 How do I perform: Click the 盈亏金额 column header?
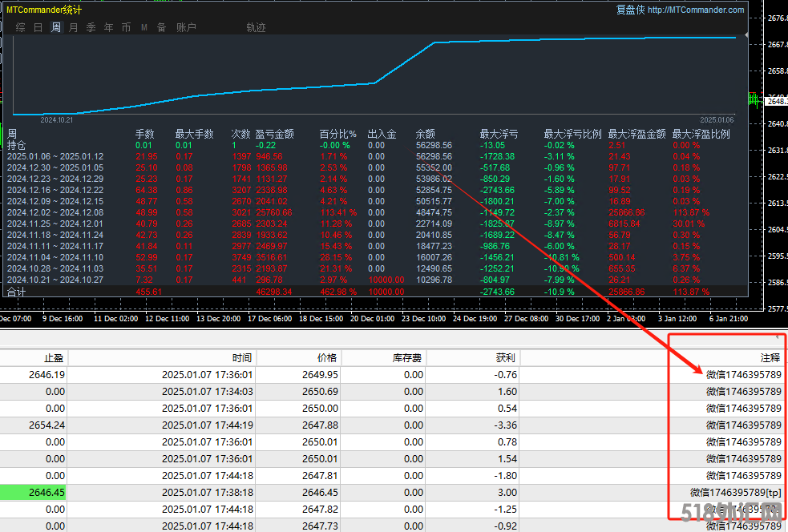coord(274,134)
